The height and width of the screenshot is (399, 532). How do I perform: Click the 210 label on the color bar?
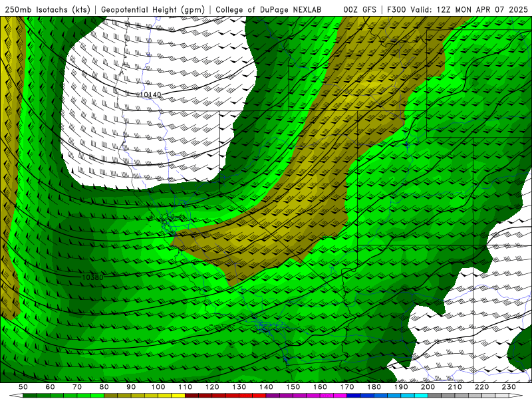click(455, 387)
